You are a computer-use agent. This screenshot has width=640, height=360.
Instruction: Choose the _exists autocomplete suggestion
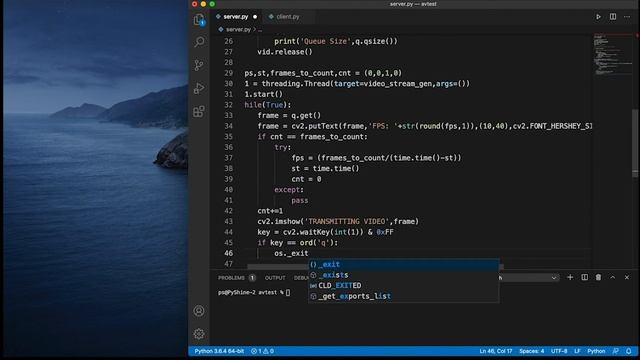(x=404, y=275)
